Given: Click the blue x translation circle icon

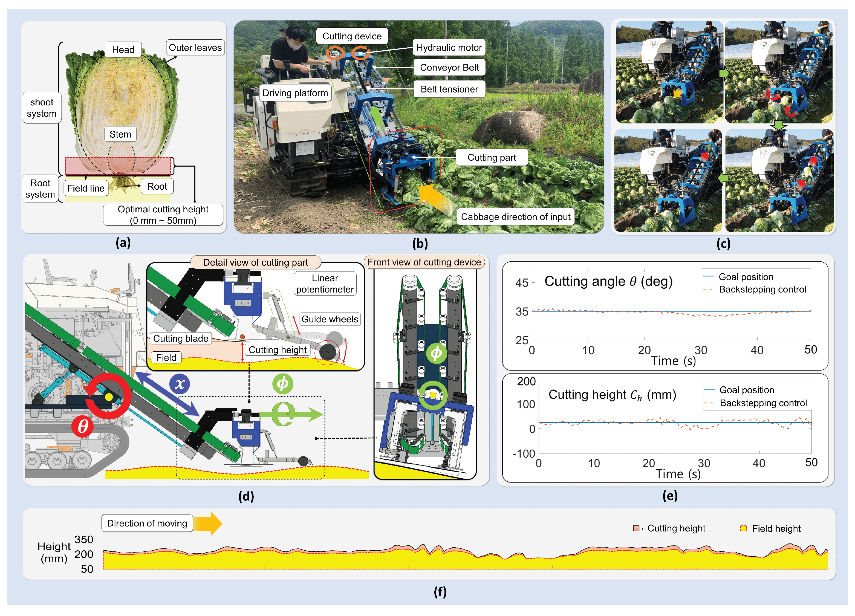Looking at the screenshot, I should coord(180,384).
